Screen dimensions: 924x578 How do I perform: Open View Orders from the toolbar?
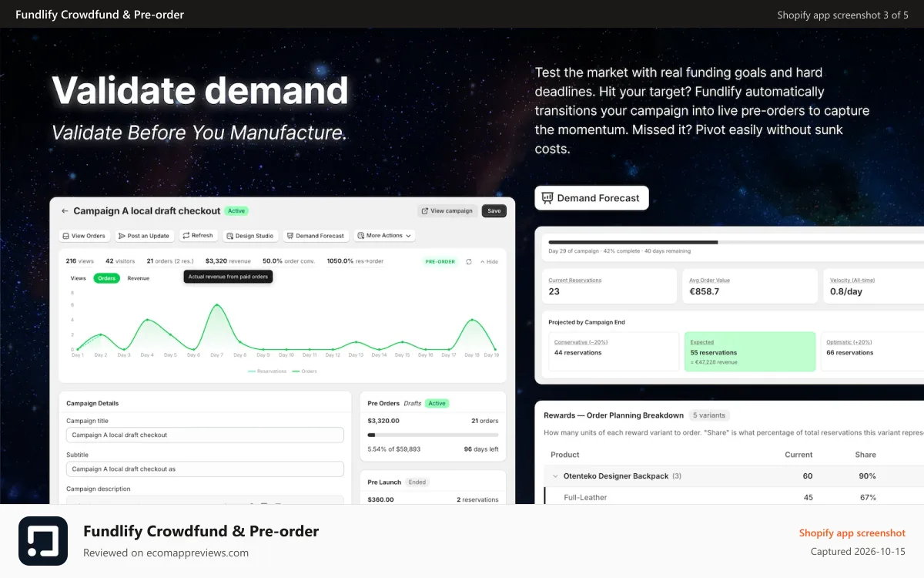pos(85,236)
